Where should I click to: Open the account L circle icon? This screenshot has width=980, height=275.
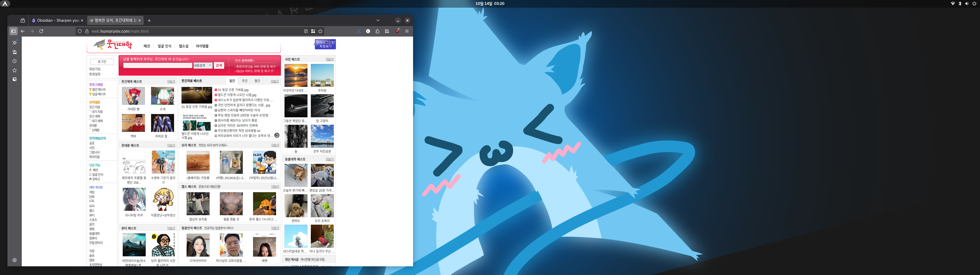[x=368, y=31]
